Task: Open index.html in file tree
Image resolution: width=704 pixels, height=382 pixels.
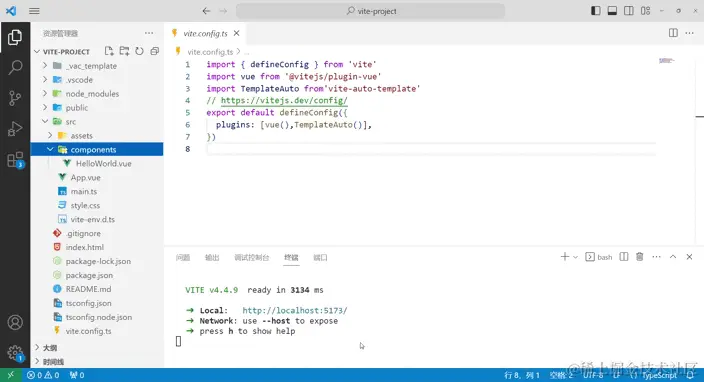Action: click(84, 247)
